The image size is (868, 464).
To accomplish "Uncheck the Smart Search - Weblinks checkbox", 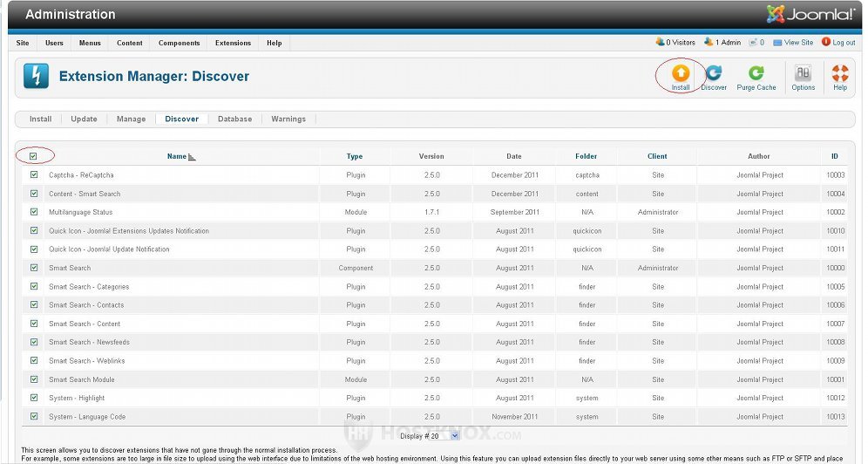I will click(34, 360).
